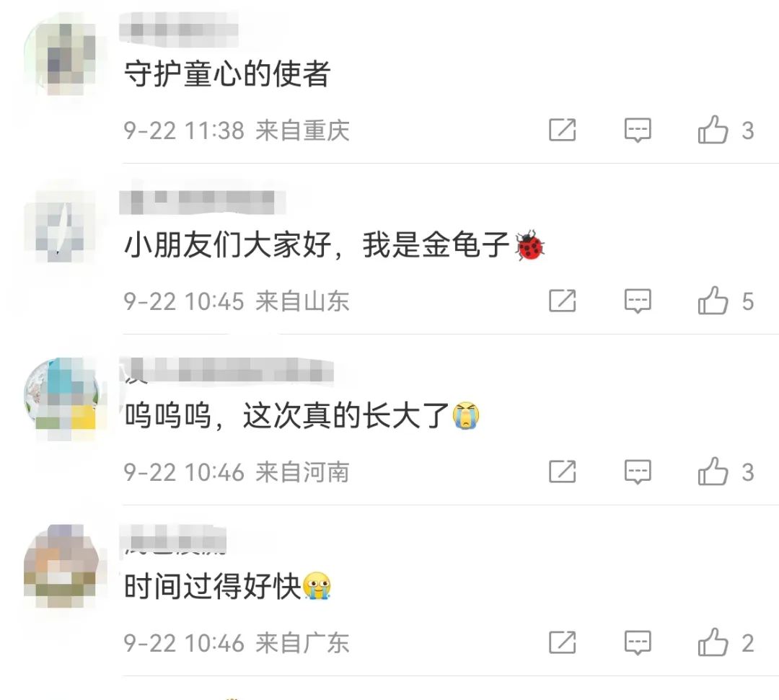Share the comment from 河南

pyautogui.click(x=563, y=471)
